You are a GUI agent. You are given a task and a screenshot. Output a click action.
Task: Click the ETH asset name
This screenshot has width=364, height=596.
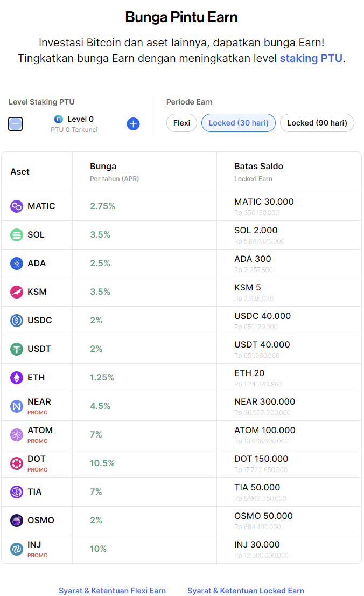(x=36, y=377)
